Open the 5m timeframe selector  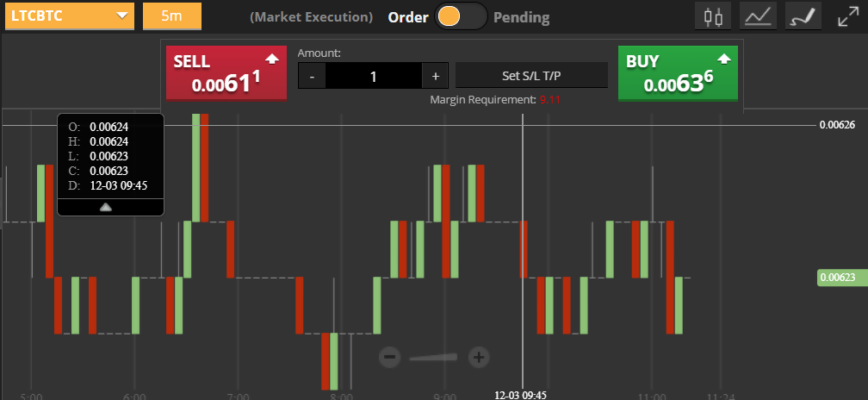(x=171, y=16)
